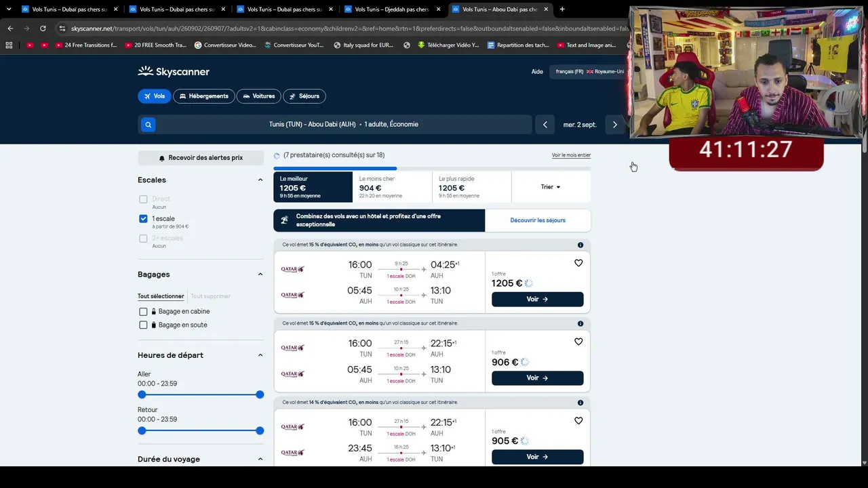The width and height of the screenshot is (868, 488).
Task: Collapse the Durée du voyage section
Action: tap(260, 459)
